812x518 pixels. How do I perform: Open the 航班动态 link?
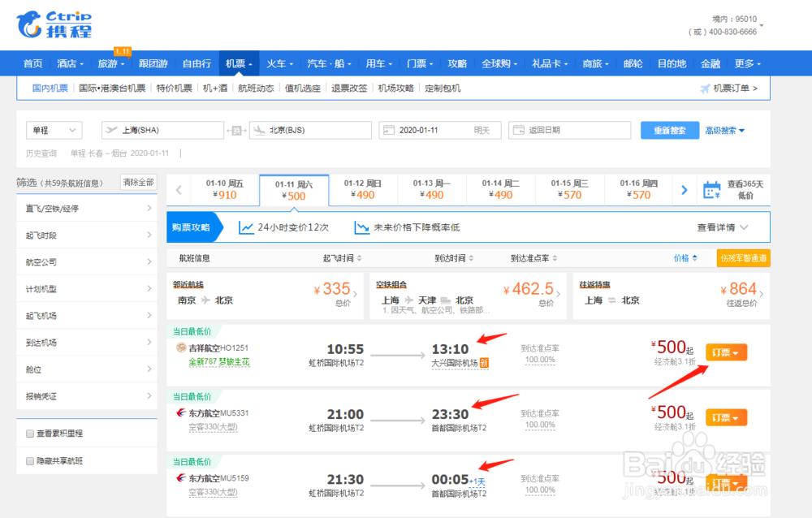coord(256,88)
